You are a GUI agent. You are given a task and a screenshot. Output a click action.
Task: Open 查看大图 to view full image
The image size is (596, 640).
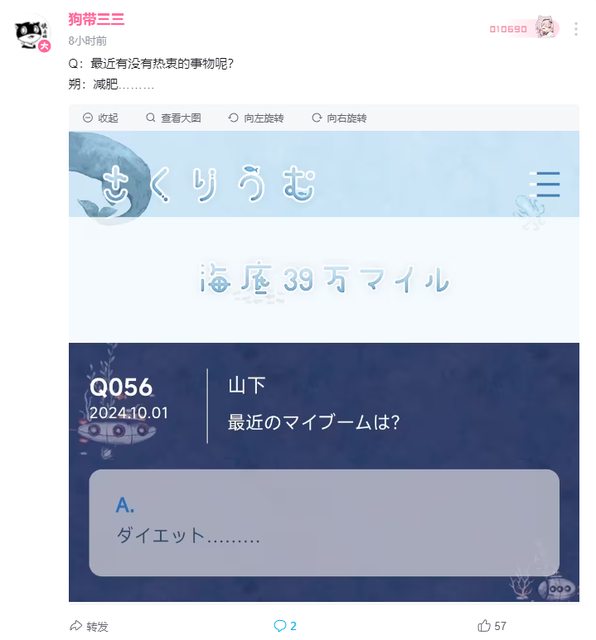173,118
